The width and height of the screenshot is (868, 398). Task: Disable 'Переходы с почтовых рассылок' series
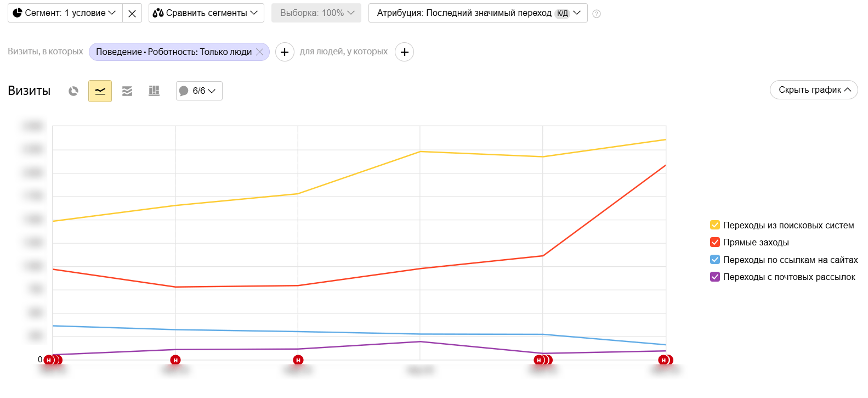[x=715, y=277]
